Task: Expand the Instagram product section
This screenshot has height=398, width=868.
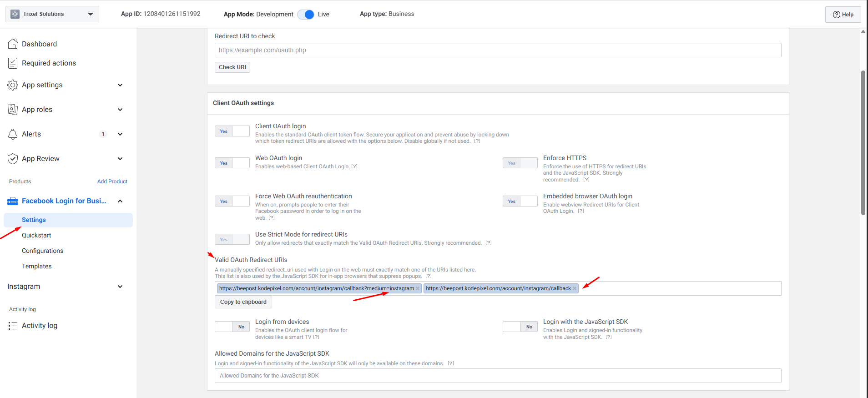Action: [x=120, y=287]
